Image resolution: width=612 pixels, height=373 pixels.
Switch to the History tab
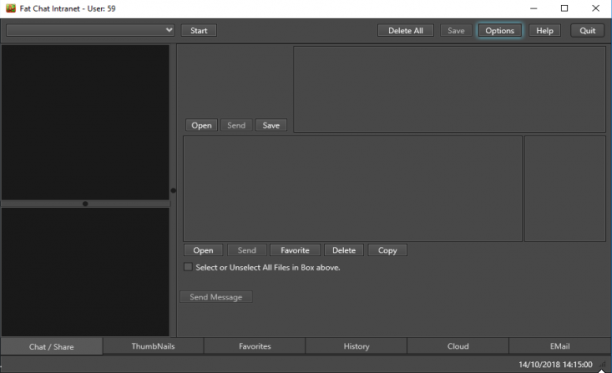(356, 346)
